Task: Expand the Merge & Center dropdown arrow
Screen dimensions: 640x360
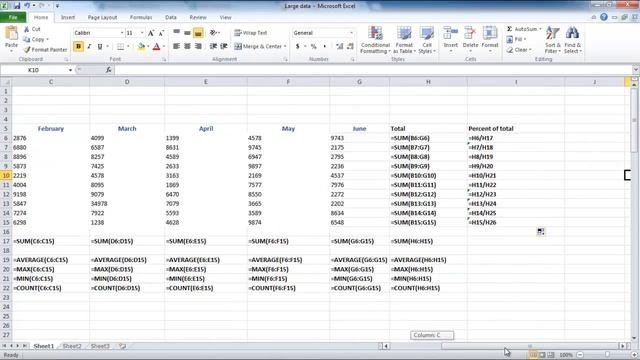Action: [x=285, y=47]
